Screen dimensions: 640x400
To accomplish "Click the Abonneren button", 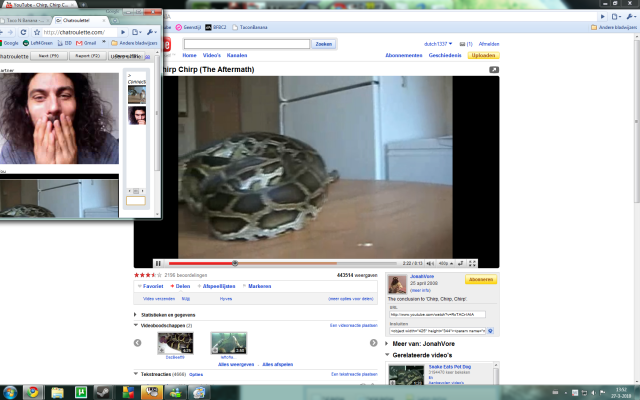I will click(x=481, y=279).
